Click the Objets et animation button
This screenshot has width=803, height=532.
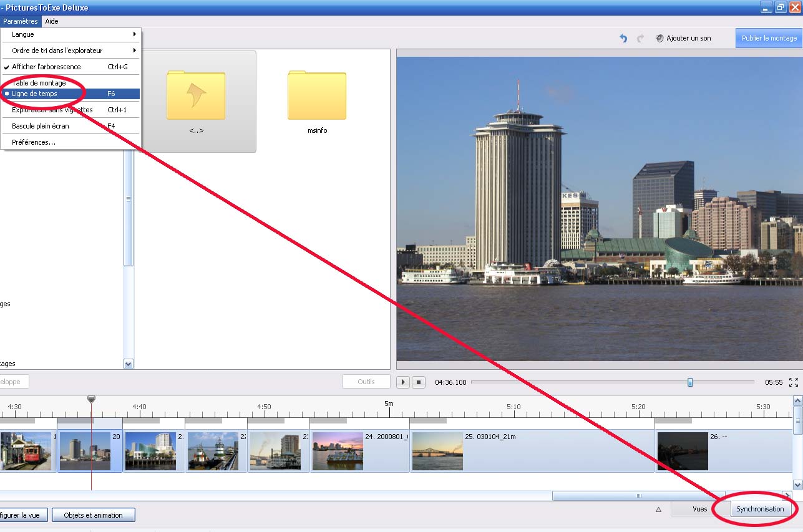pyautogui.click(x=94, y=515)
